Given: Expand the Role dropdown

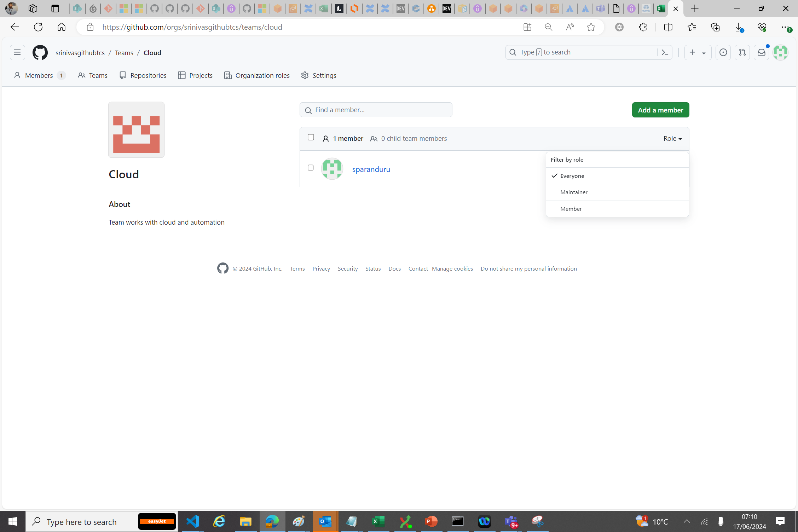Looking at the screenshot, I should pyautogui.click(x=672, y=138).
